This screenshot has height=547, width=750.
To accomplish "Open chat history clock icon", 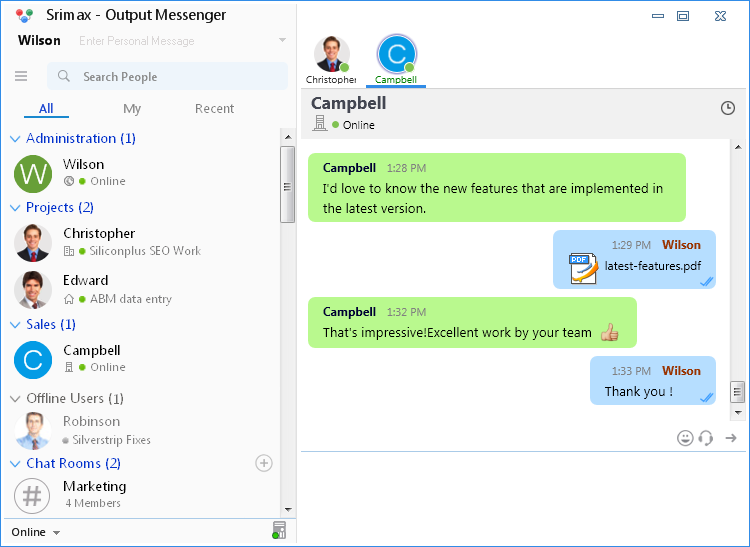I will (x=728, y=108).
